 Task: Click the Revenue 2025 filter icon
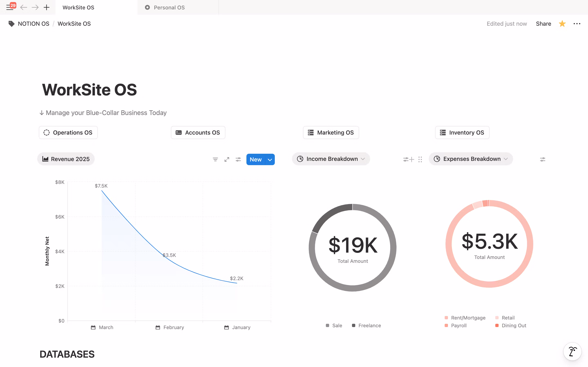215,159
